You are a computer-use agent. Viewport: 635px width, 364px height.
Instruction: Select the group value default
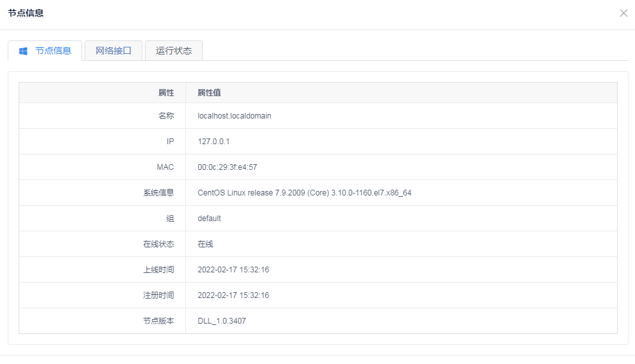(209, 219)
